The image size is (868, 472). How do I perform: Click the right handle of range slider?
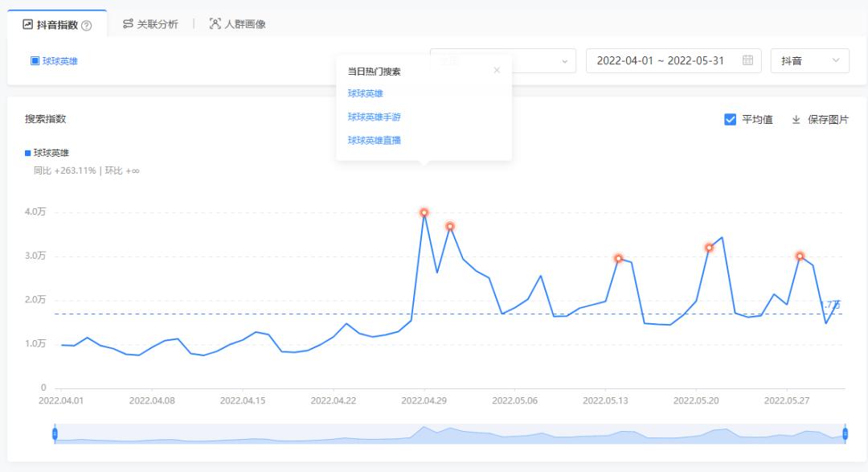[845, 433]
